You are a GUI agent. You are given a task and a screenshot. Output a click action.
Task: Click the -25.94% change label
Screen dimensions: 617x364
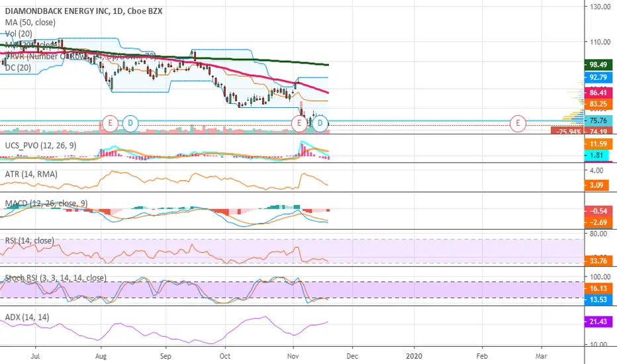[x=568, y=131]
